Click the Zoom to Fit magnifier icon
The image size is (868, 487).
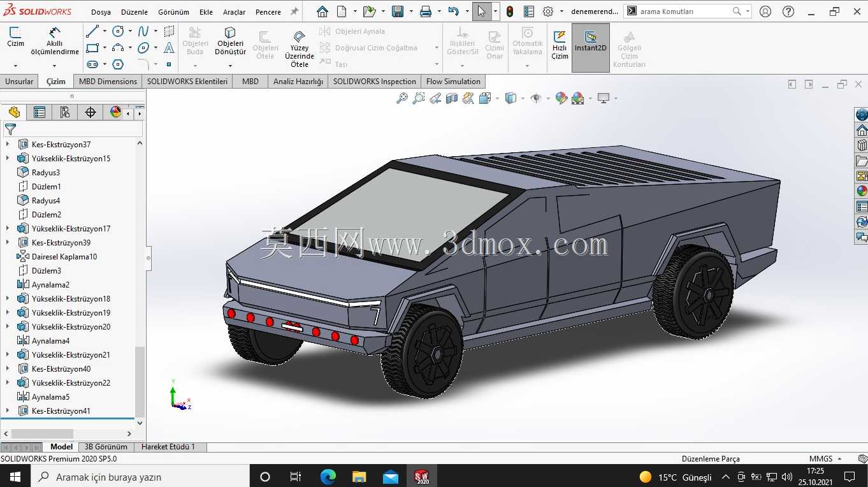coord(402,98)
